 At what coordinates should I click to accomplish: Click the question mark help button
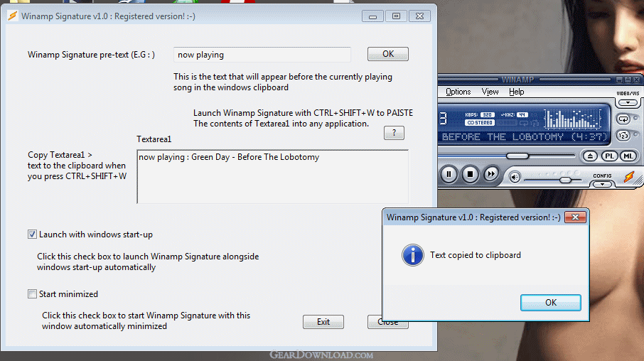click(x=394, y=133)
